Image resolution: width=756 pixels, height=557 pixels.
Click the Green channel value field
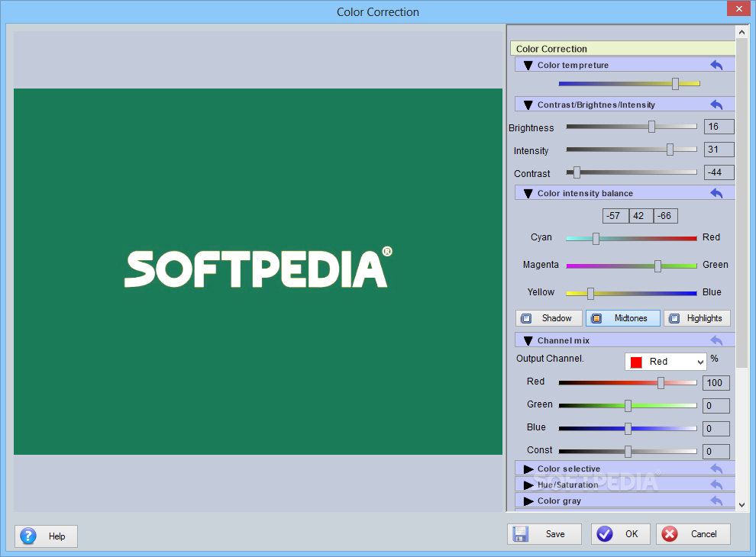pyautogui.click(x=716, y=406)
